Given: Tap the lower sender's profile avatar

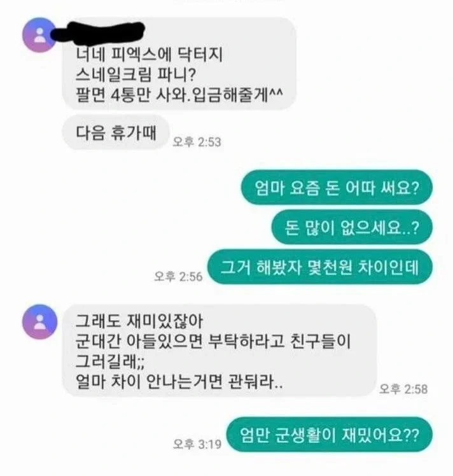Looking at the screenshot, I should [x=39, y=321].
